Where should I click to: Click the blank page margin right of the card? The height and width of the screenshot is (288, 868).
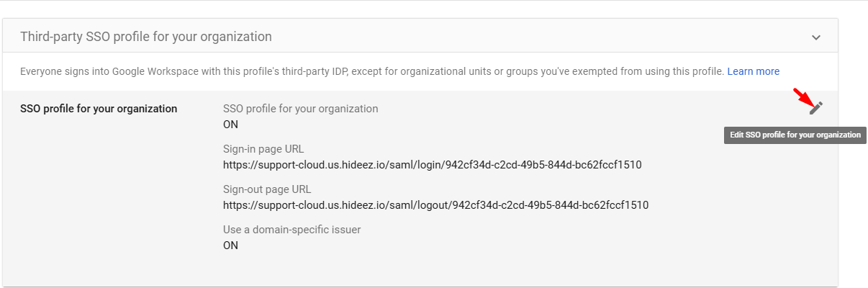854,216
